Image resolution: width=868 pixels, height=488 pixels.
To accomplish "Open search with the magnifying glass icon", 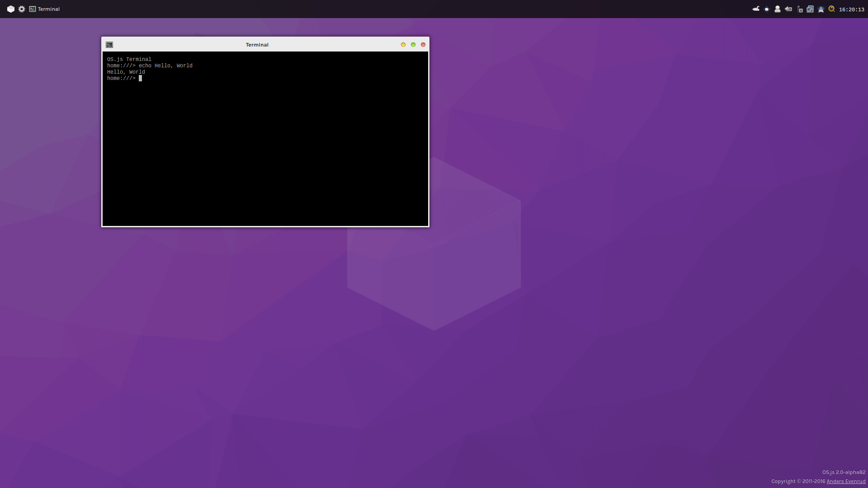I will point(832,9).
